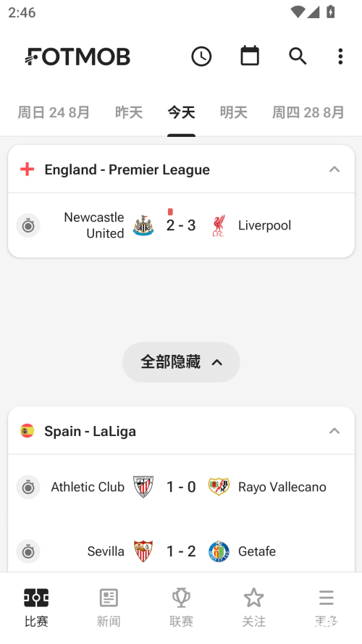The width and height of the screenshot is (362, 644).
Task: Collapse the Spain LaLiga section
Action: click(x=334, y=431)
